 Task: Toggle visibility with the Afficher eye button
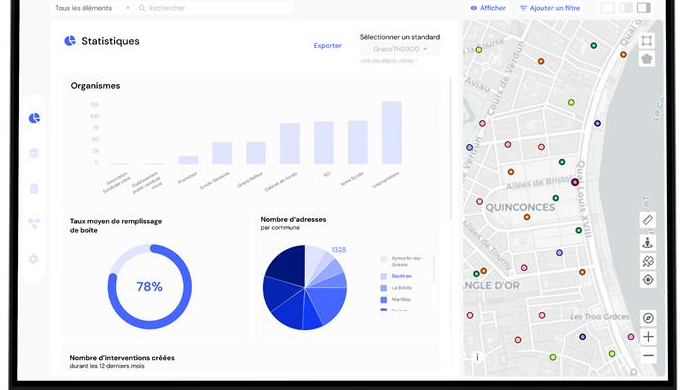click(x=488, y=8)
